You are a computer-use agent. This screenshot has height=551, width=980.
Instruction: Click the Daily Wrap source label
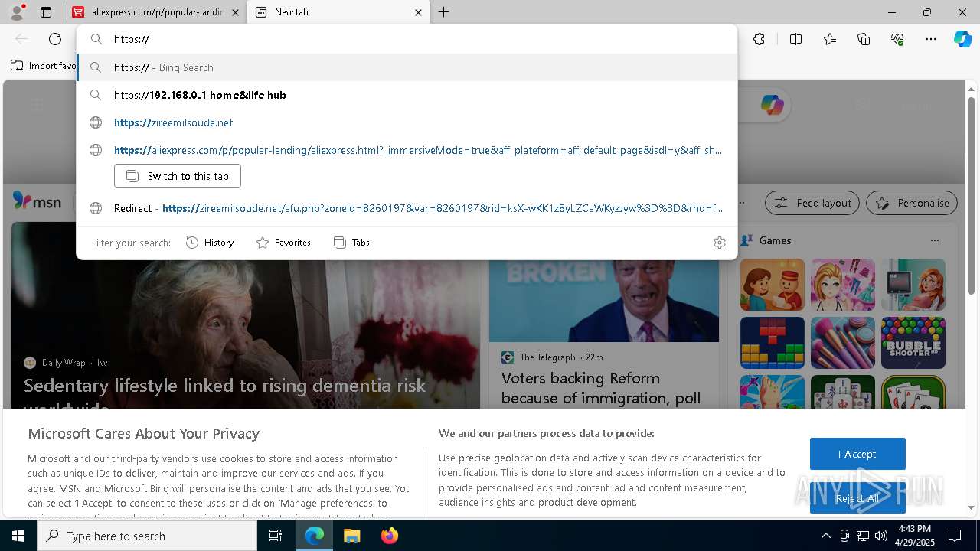64,363
